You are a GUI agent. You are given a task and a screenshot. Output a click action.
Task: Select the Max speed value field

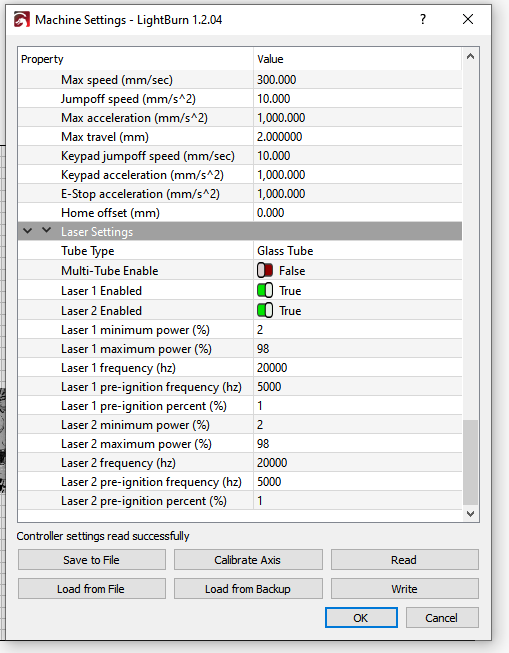click(x=357, y=80)
